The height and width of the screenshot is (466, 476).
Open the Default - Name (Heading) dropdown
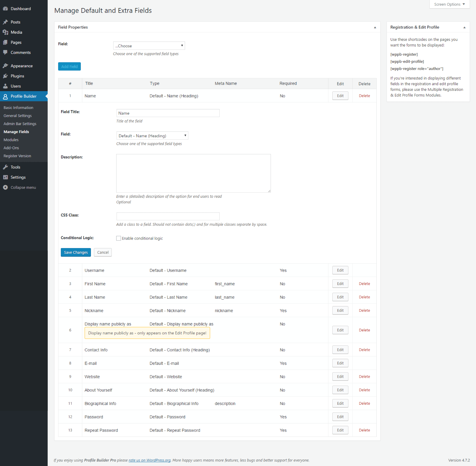152,135
